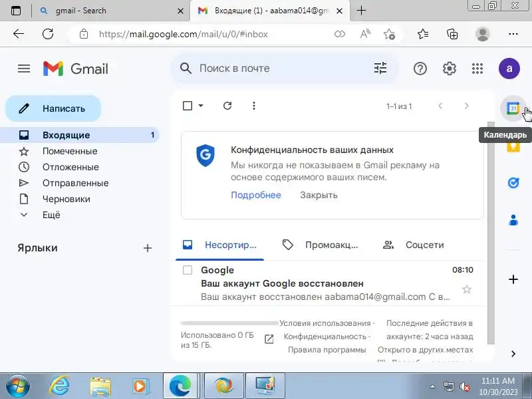Open the Contacts side panel

(x=513, y=220)
